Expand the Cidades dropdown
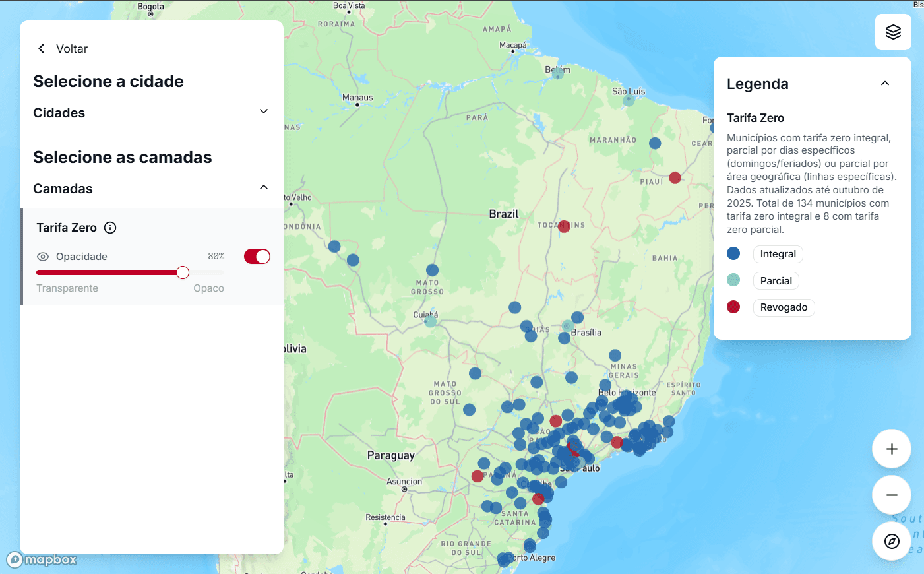Image resolution: width=924 pixels, height=574 pixels. pyautogui.click(x=264, y=112)
